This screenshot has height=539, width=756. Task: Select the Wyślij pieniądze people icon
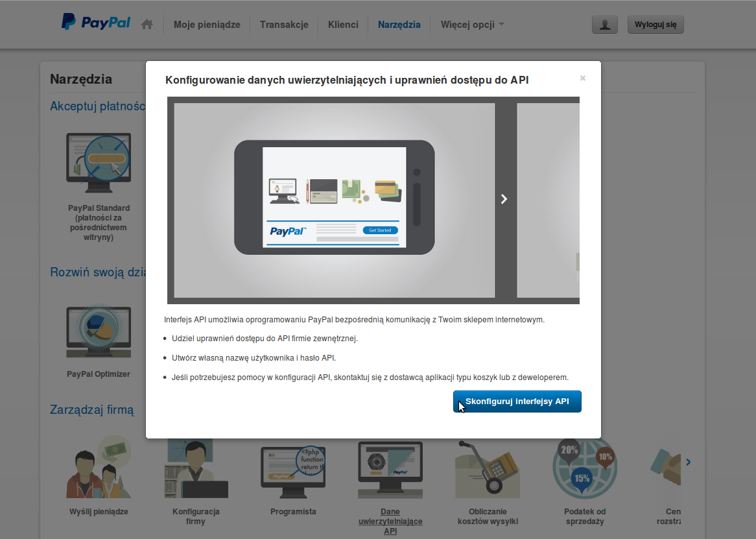(x=99, y=468)
